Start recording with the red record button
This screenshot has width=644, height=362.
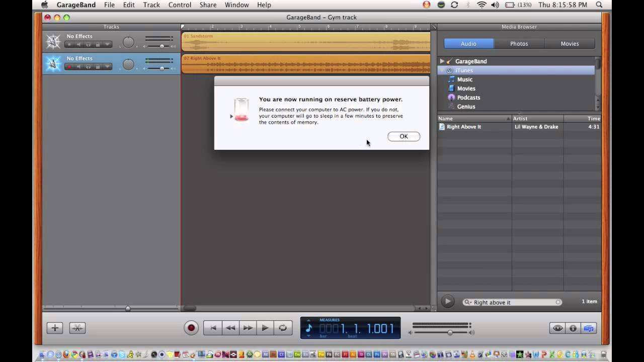pos(191,328)
